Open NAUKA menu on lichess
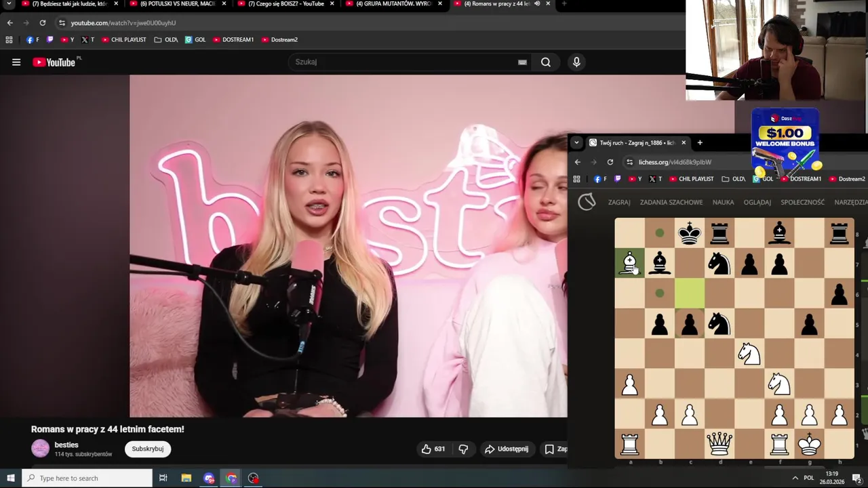868x488 pixels. [723, 202]
